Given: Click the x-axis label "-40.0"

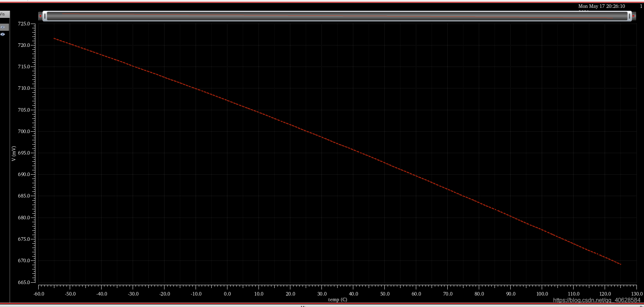Looking at the screenshot, I should tap(102, 294).
